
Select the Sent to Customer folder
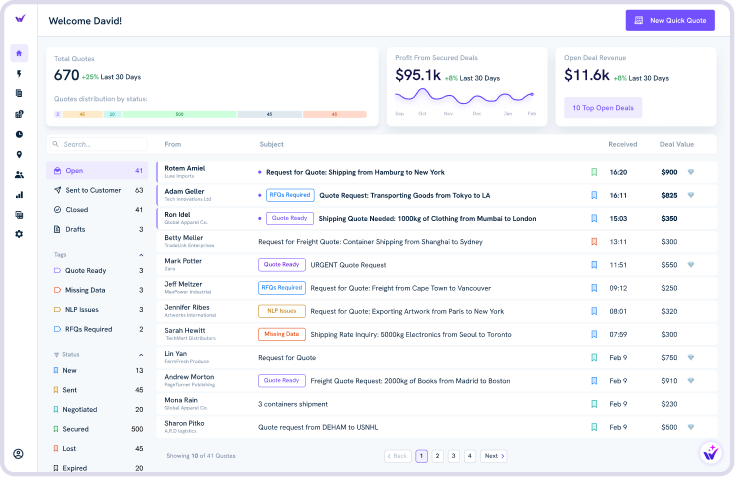coord(97,190)
